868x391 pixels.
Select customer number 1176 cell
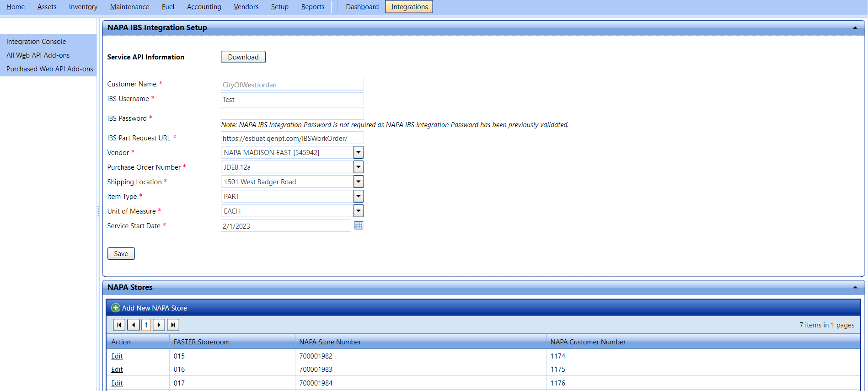[x=703, y=383]
